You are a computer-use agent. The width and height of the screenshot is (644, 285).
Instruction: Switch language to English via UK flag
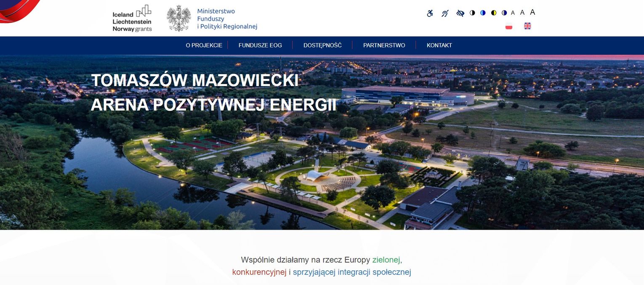[527, 26]
